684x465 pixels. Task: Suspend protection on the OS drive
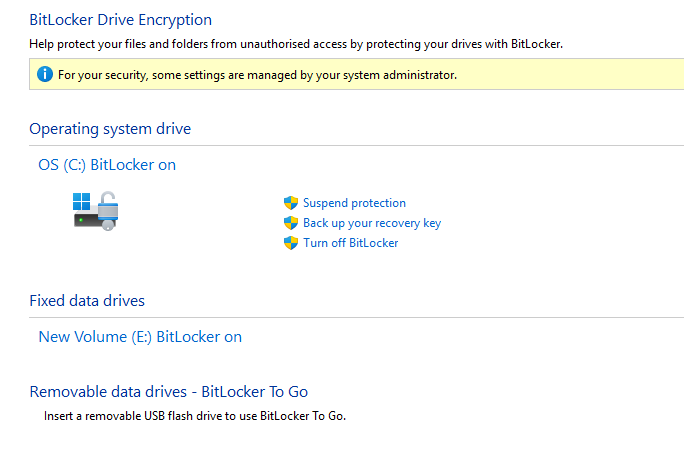click(x=354, y=203)
